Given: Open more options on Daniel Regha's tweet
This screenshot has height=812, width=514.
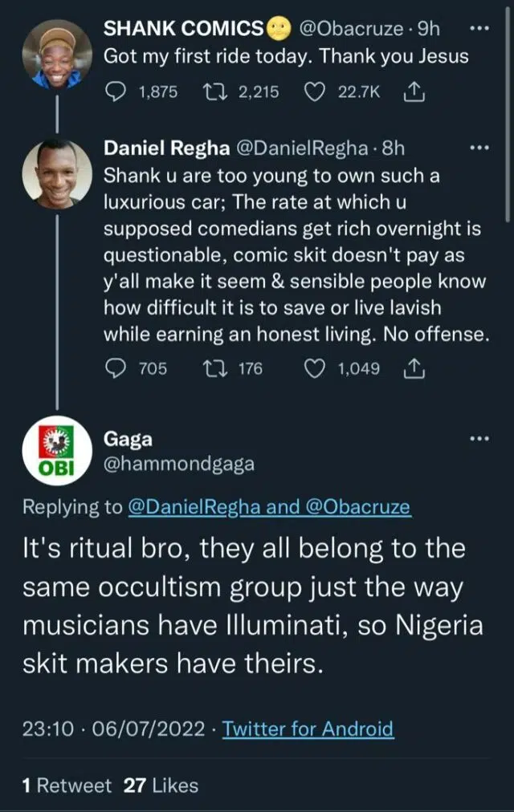Looking at the screenshot, I should click(479, 148).
